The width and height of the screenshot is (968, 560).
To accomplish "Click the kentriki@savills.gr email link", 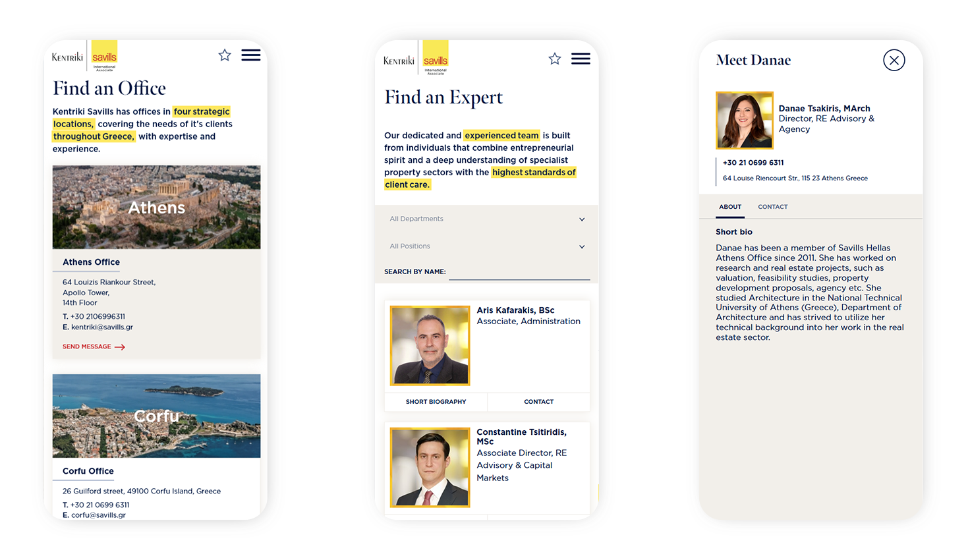I will click(101, 327).
